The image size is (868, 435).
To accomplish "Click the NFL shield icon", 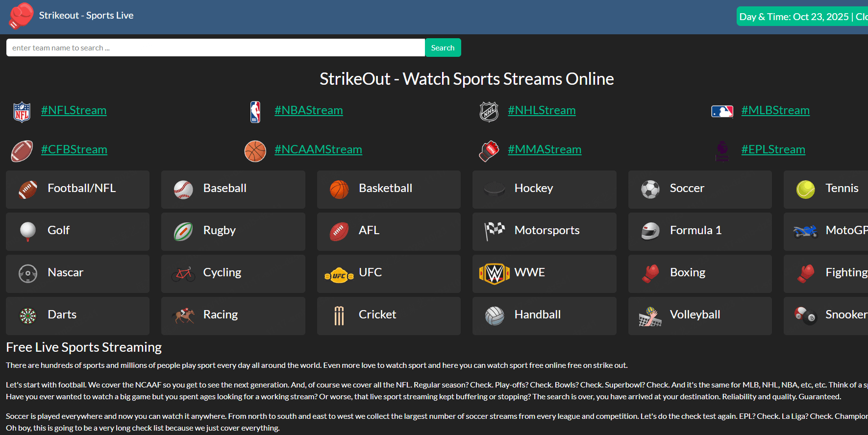I will click(22, 112).
